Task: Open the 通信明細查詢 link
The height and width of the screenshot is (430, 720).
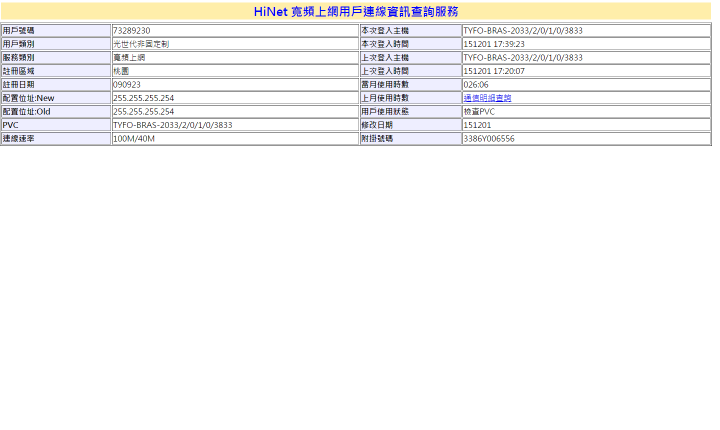Action: point(487,98)
